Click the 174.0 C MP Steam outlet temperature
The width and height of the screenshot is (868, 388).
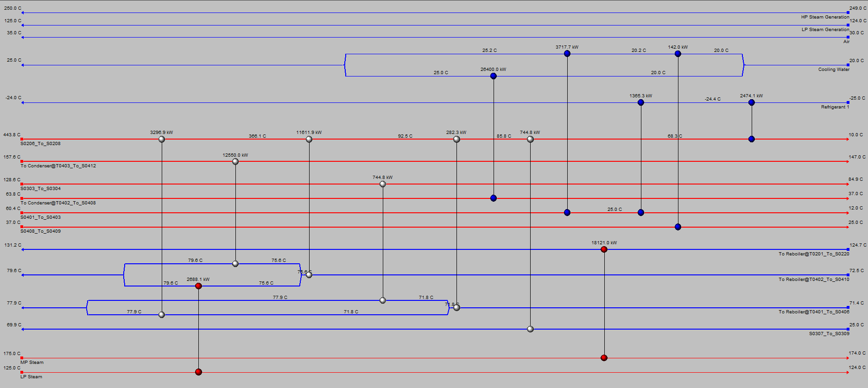pyautogui.click(x=857, y=353)
